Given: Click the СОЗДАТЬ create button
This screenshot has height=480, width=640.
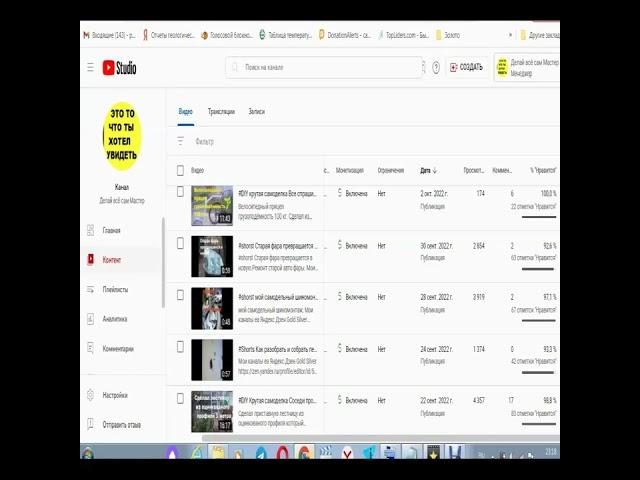Looking at the screenshot, I should click(466, 67).
